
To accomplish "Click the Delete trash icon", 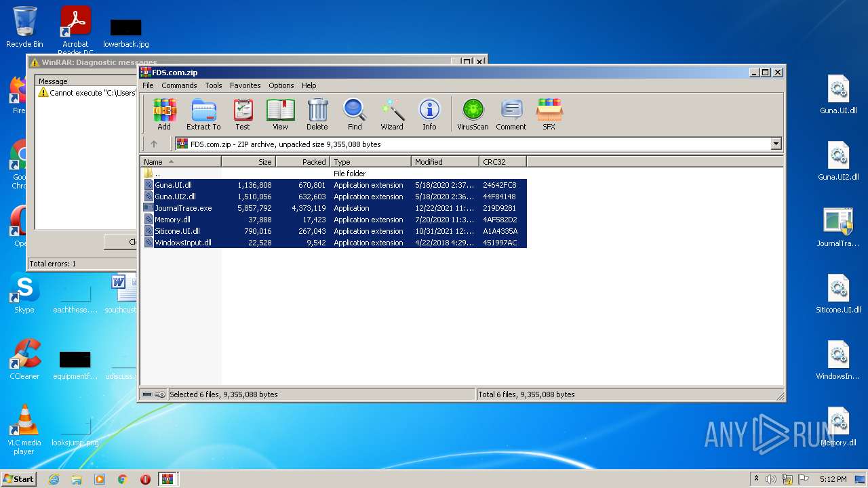I will pos(317,114).
